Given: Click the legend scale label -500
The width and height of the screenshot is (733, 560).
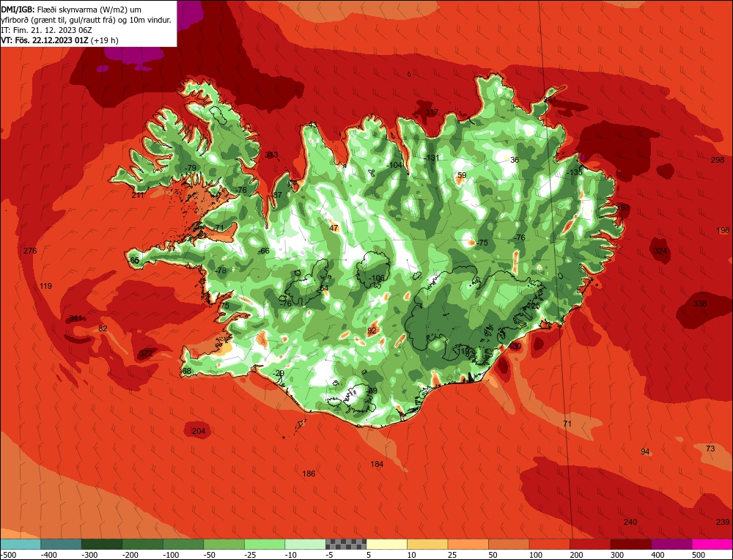Looking at the screenshot, I should (x=10, y=555).
